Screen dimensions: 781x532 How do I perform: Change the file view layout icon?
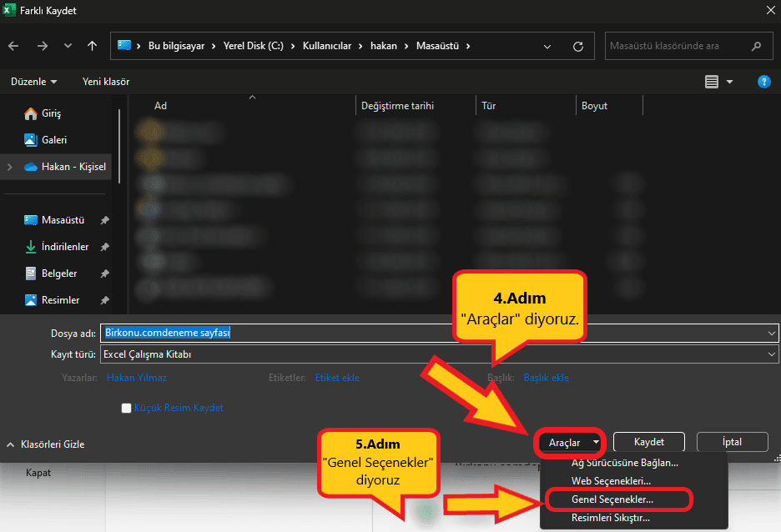(x=712, y=82)
